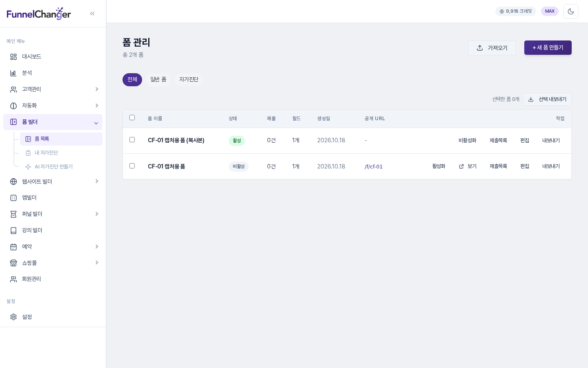Expand the 자동화 menu chevron
The width and height of the screenshot is (588, 368).
click(97, 105)
